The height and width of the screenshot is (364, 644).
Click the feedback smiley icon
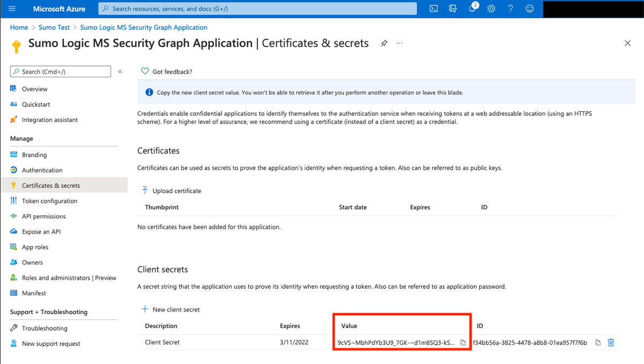point(530,9)
